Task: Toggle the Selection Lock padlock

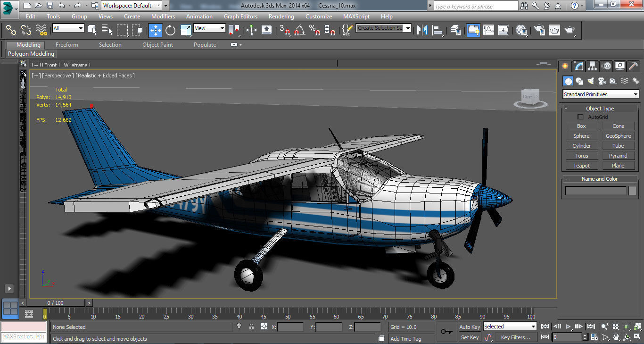Action: [x=251, y=327]
